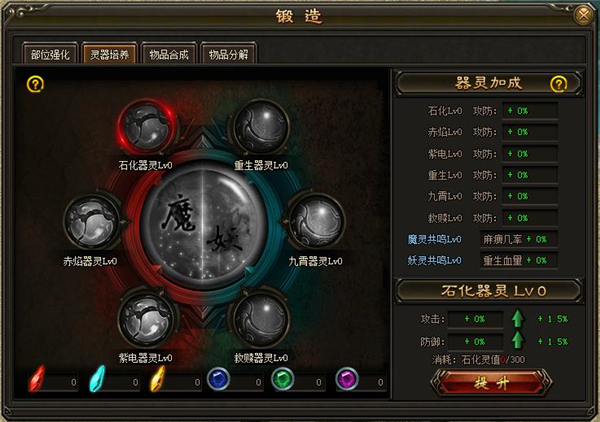Select the 九霄器灵 orb
This screenshot has height=422, width=600.
[x=316, y=222]
